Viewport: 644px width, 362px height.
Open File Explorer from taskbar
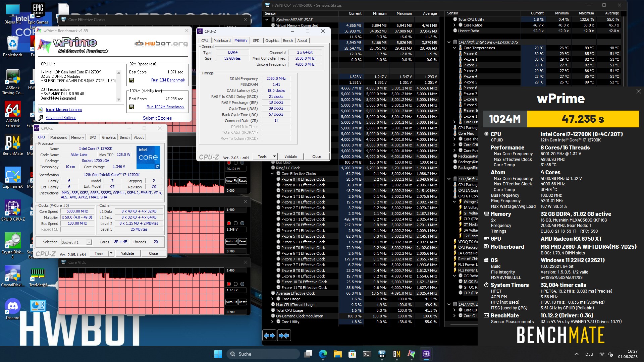(337, 354)
